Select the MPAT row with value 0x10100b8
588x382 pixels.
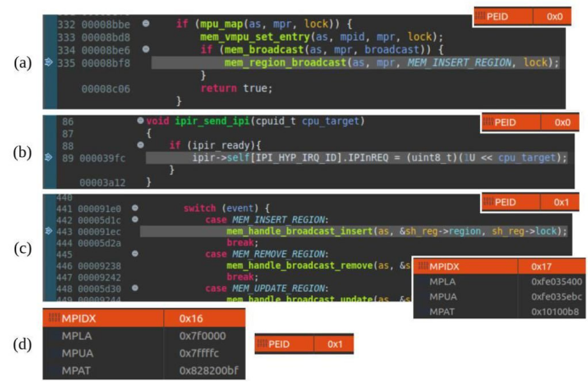click(500, 312)
